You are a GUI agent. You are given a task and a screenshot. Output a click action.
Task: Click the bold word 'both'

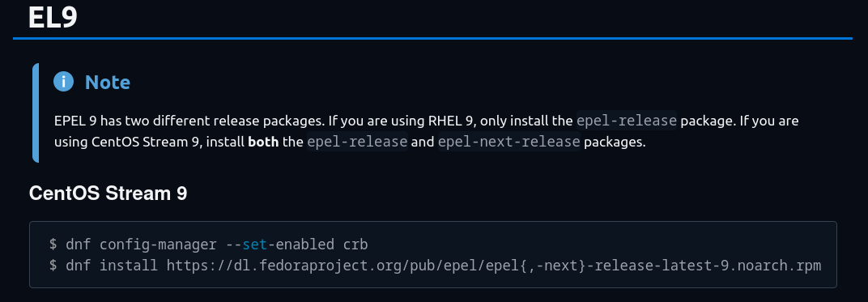(263, 142)
